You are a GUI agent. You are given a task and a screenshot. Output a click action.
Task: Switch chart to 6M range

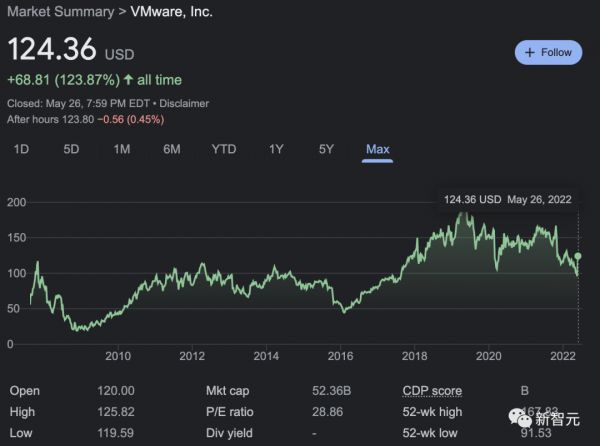pyautogui.click(x=172, y=150)
